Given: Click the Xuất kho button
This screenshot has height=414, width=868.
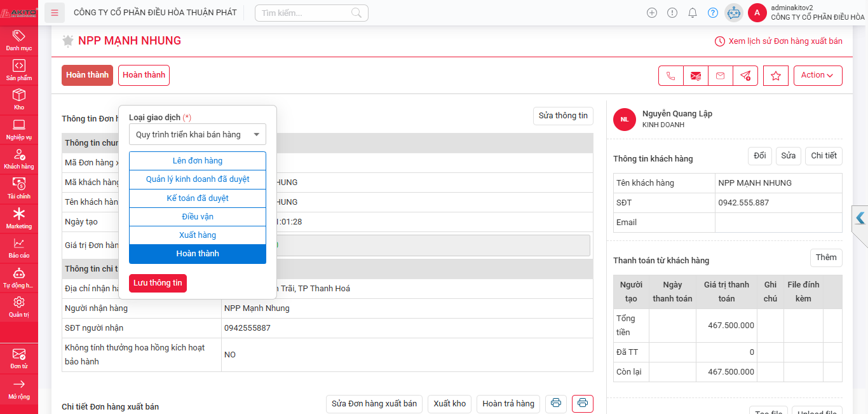Looking at the screenshot, I should click(450, 403).
